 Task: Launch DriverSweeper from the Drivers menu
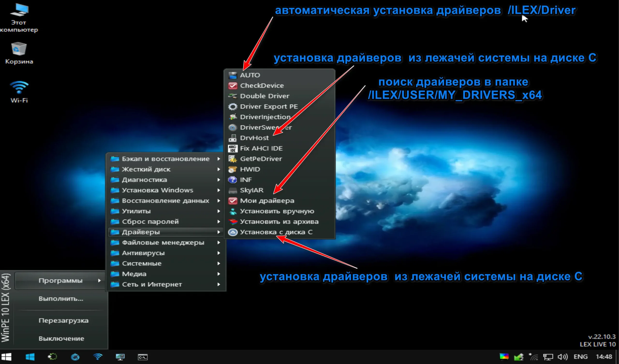pyautogui.click(x=266, y=127)
